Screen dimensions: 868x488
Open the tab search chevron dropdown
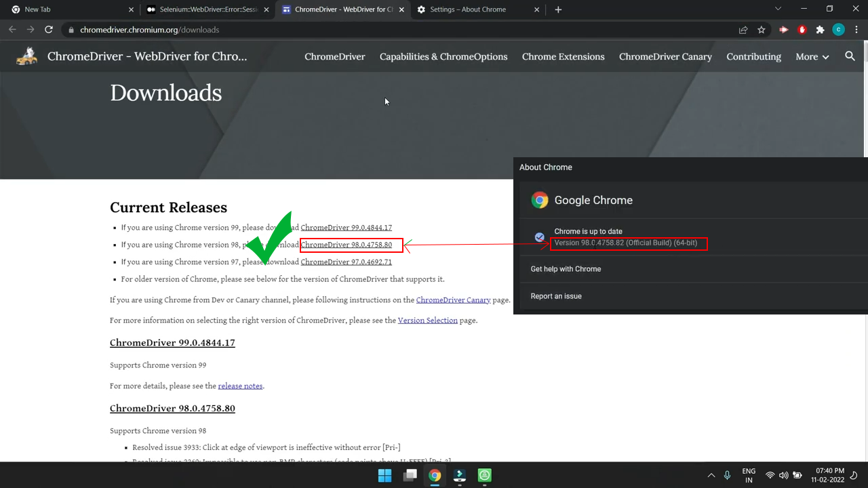pos(777,9)
